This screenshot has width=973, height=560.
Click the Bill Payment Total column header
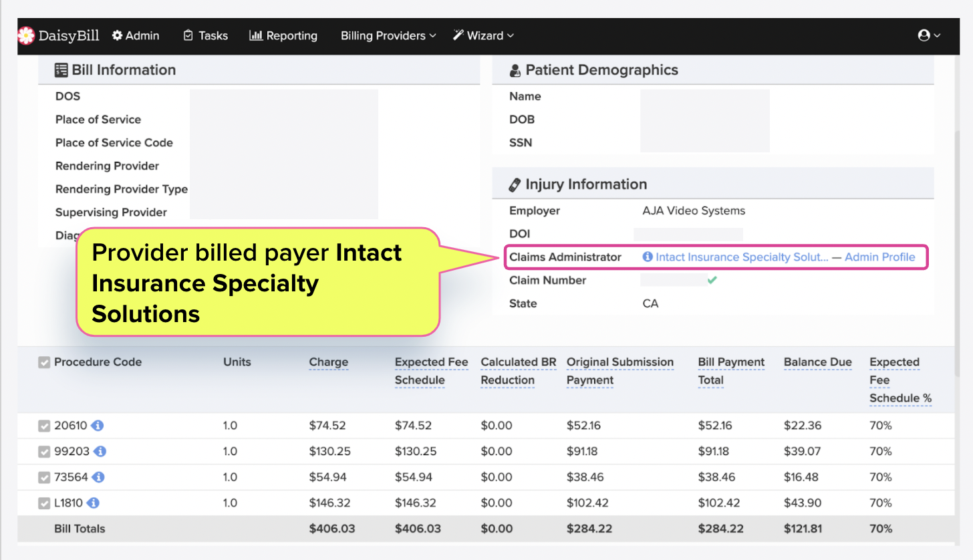pos(731,371)
